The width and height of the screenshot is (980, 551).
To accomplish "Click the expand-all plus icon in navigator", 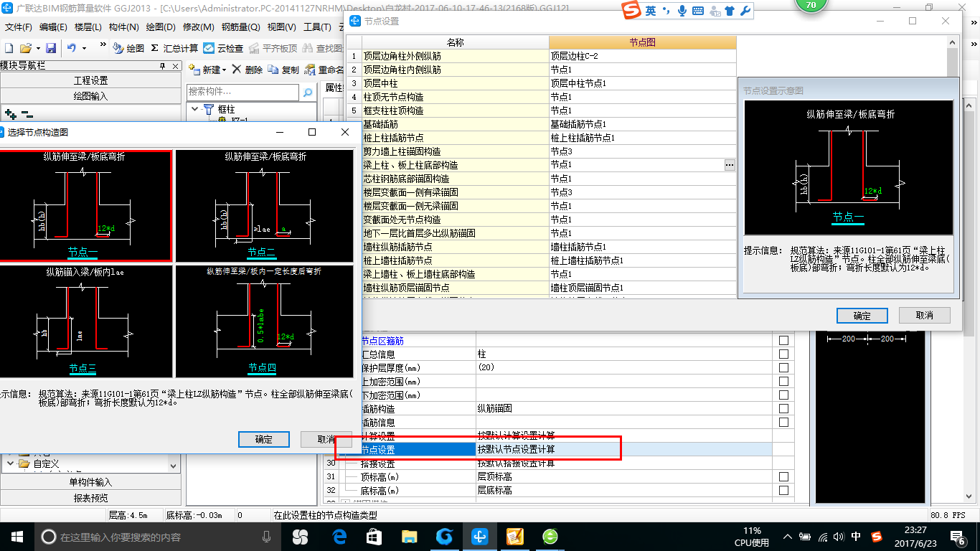I will coord(10,113).
